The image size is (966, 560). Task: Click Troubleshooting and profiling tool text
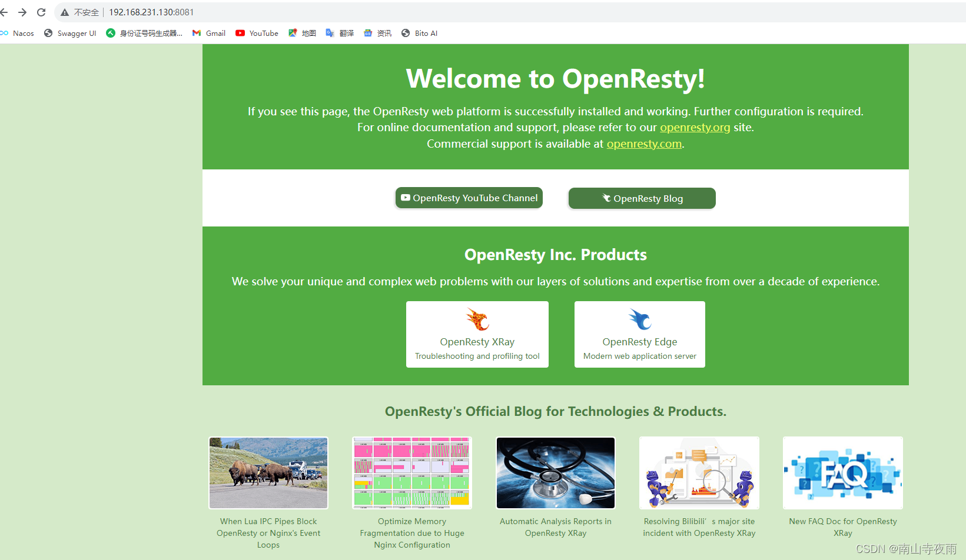coord(477,356)
